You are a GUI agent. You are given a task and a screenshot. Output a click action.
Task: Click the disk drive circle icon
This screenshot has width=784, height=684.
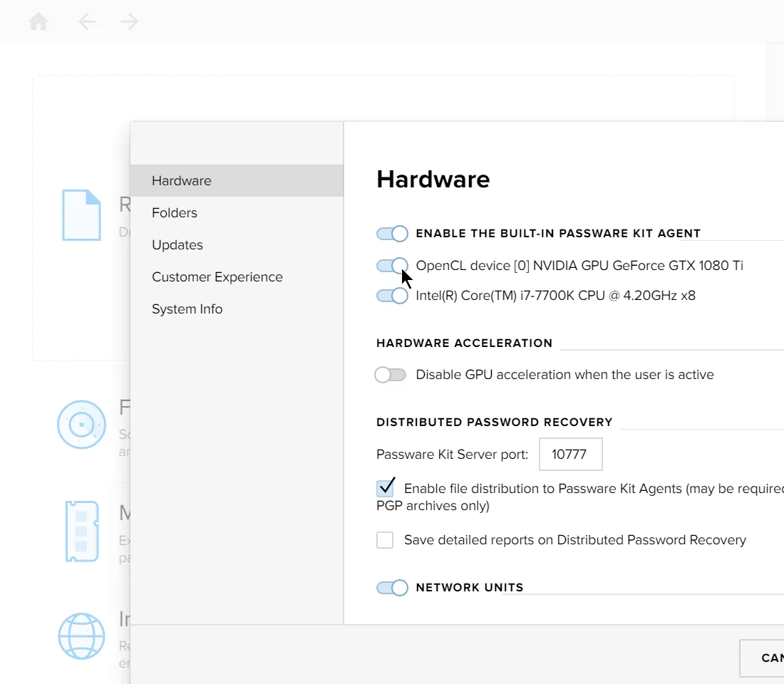[81, 425]
